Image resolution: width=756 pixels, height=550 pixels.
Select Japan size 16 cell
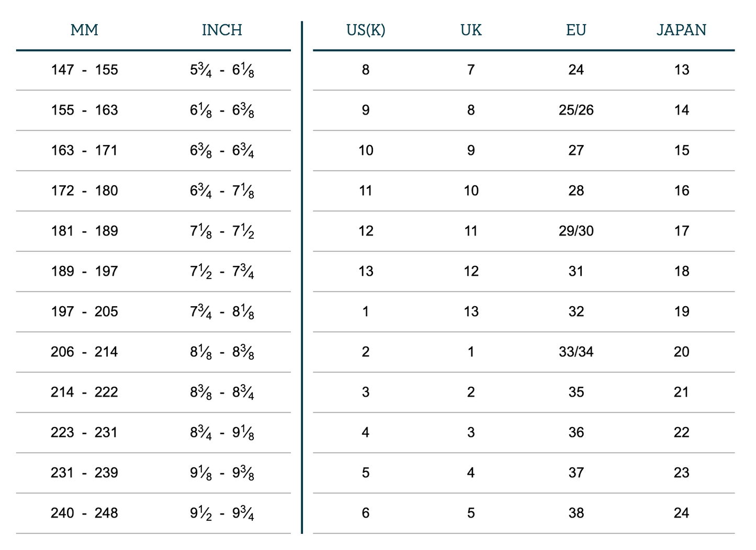coord(681,191)
